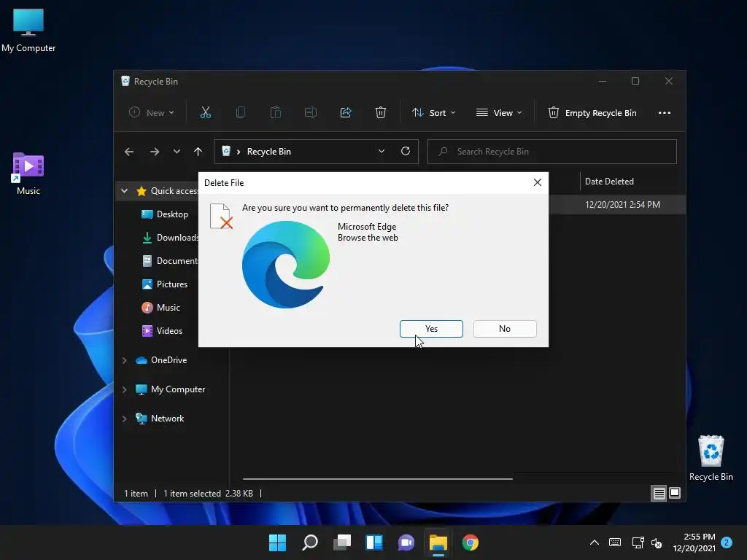Open the See more ellipsis menu
This screenshot has height=560, width=747.
pos(664,113)
